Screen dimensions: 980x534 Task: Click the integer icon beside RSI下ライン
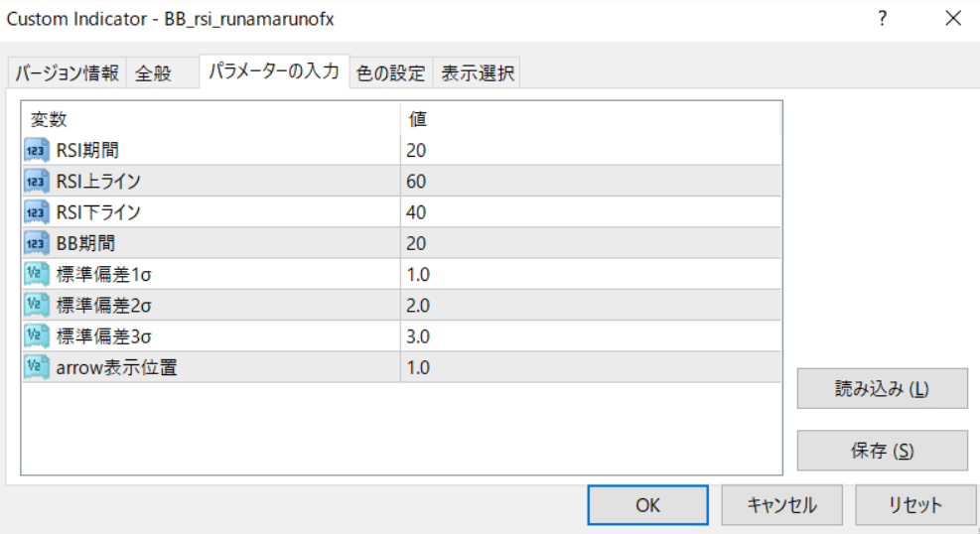point(37,212)
